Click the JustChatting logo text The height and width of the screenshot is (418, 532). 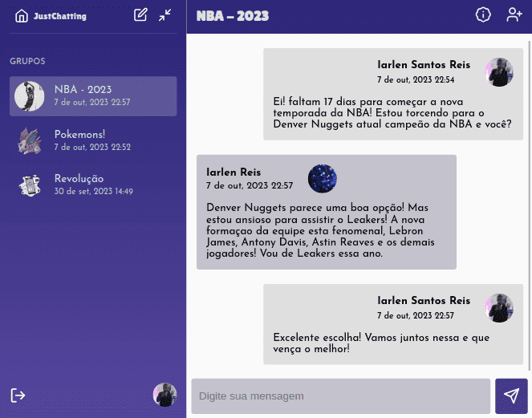coord(60,16)
